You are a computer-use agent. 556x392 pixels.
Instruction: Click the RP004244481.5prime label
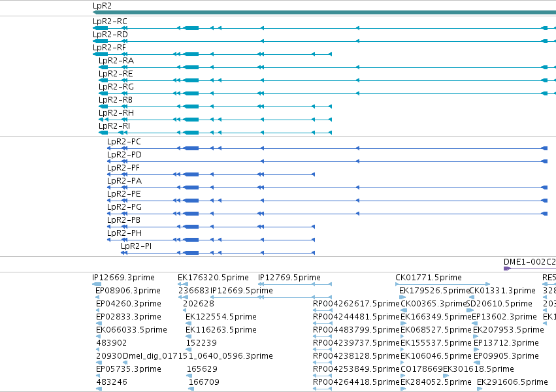click(x=356, y=317)
